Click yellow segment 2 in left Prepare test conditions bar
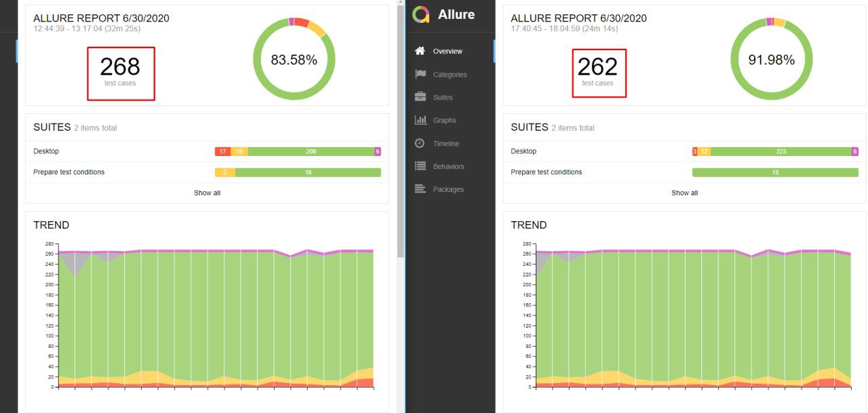 (x=224, y=172)
